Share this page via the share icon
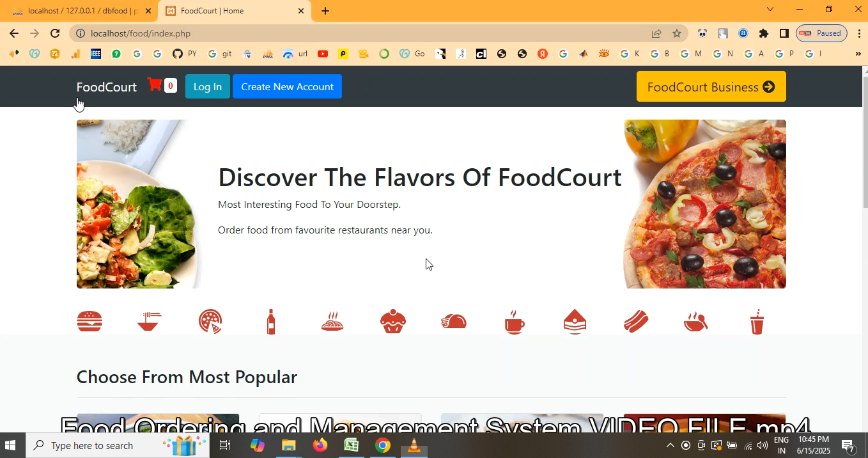 click(656, 33)
